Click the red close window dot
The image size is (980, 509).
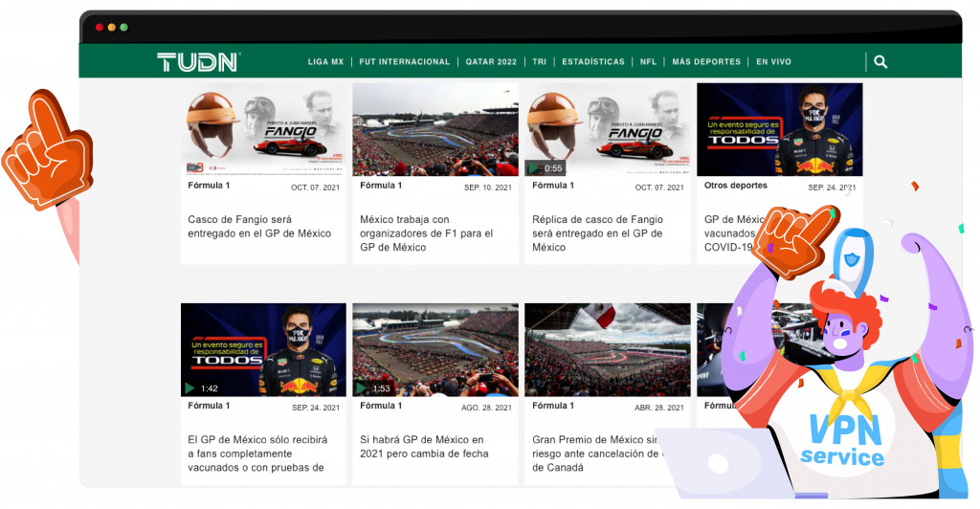pyautogui.click(x=100, y=28)
